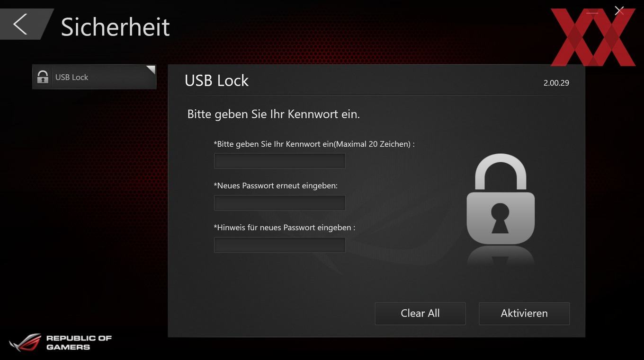Click the 'Hinweis für neues Passwort eingeben' label
The width and height of the screenshot is (644, 360).
(284, 228)
